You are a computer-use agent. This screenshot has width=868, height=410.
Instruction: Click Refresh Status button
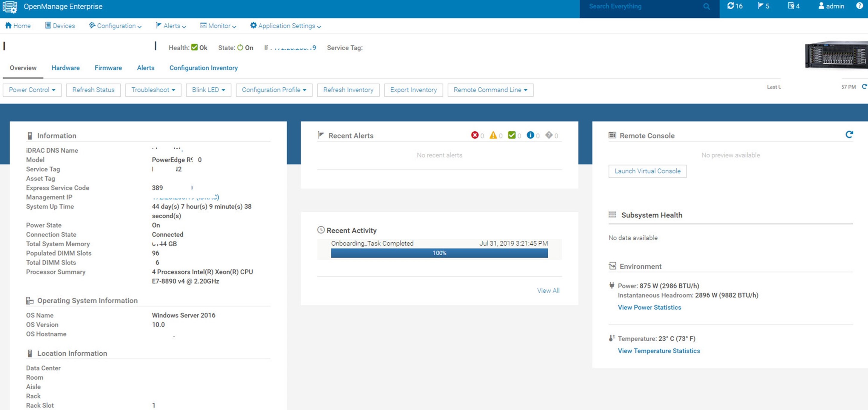[93, 90]
